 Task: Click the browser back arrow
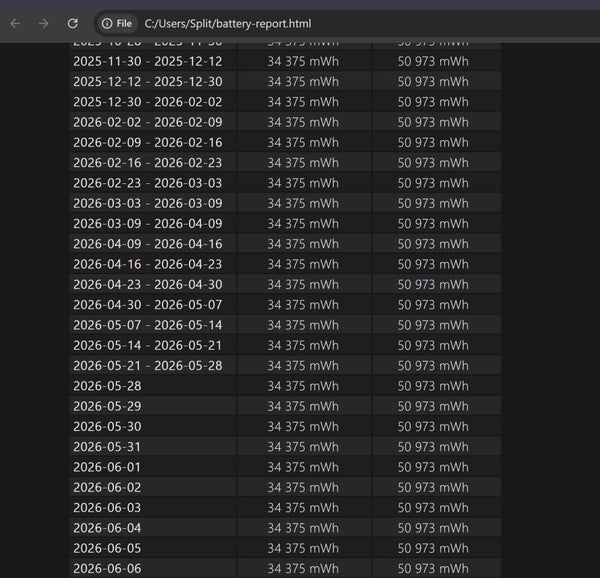[15, 24]
